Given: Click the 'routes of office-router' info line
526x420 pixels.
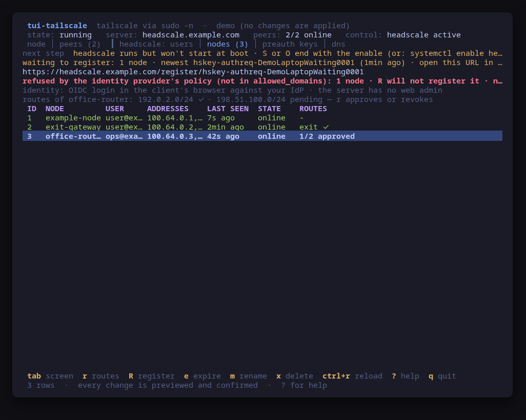Looking at the screenshot, I should [x=228, y=99].
